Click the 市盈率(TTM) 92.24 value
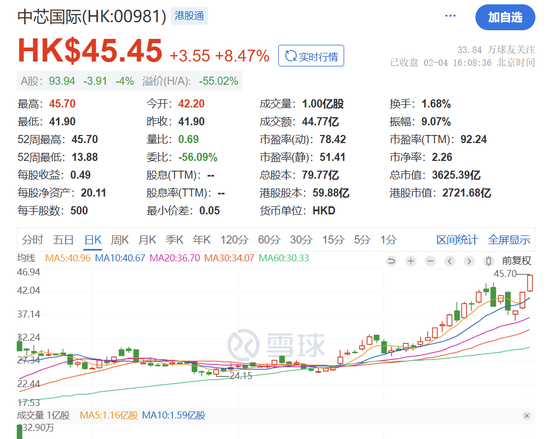 (474, 139)
